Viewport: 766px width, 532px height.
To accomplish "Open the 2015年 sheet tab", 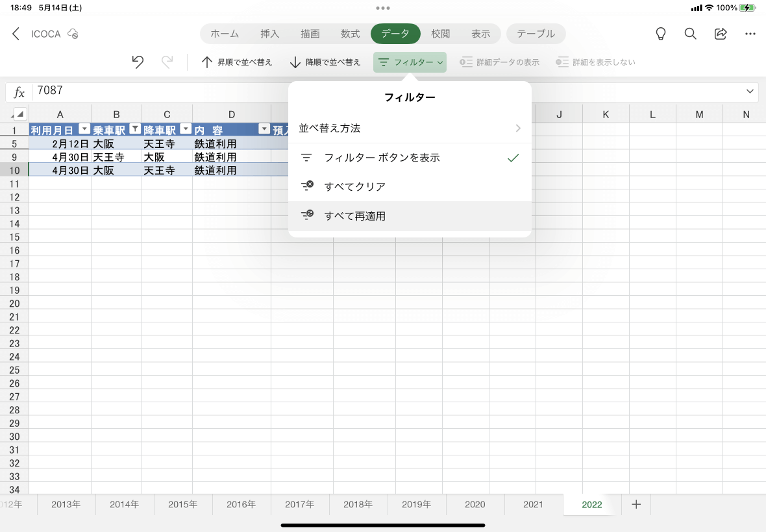I will (182, 504).
